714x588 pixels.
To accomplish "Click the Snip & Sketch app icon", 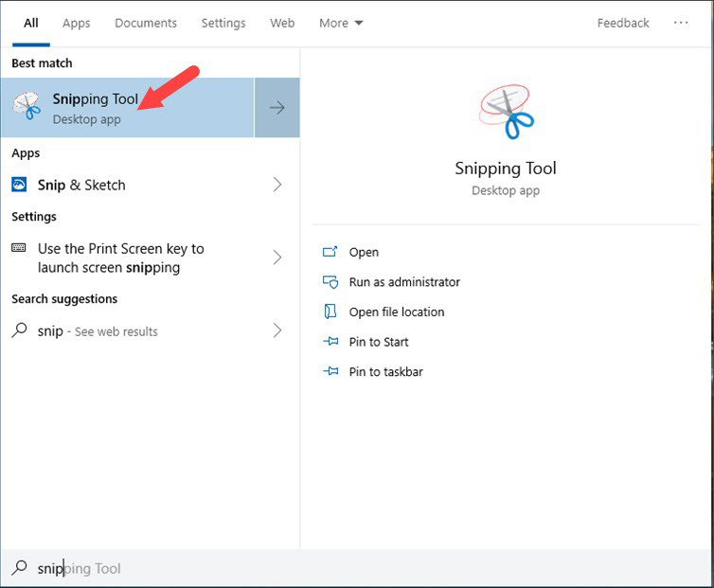I will point(20,185).
